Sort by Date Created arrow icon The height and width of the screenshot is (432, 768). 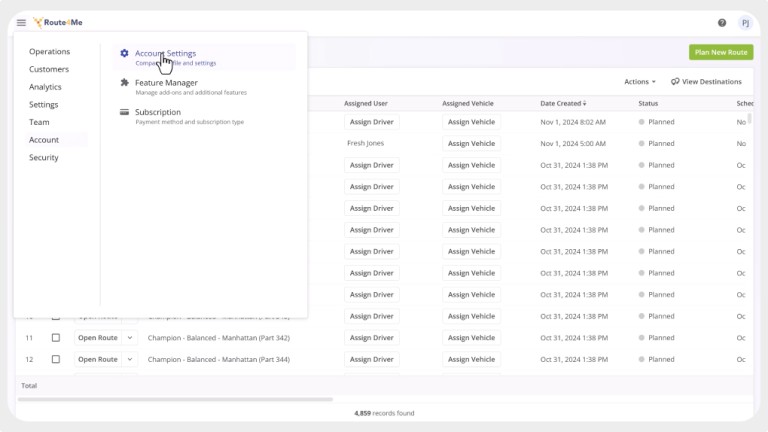point(584,103)
